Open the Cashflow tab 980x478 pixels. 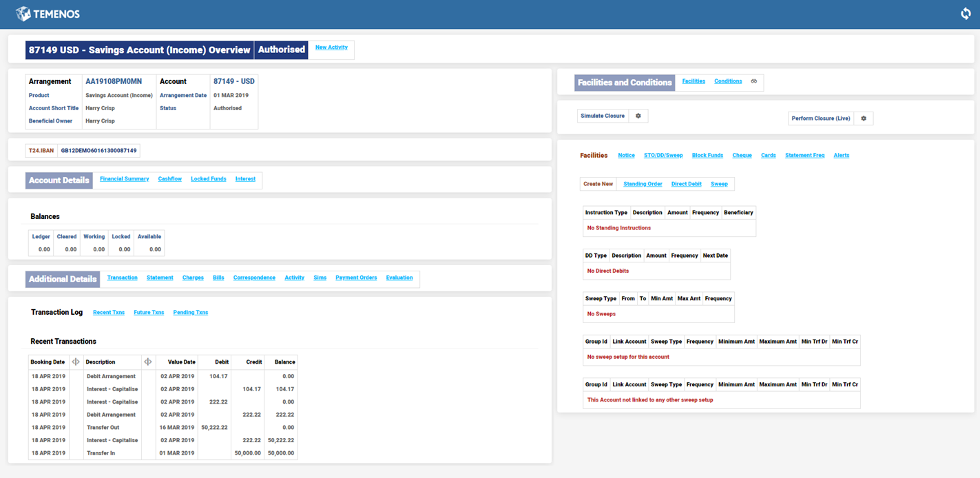pos(169,179)
